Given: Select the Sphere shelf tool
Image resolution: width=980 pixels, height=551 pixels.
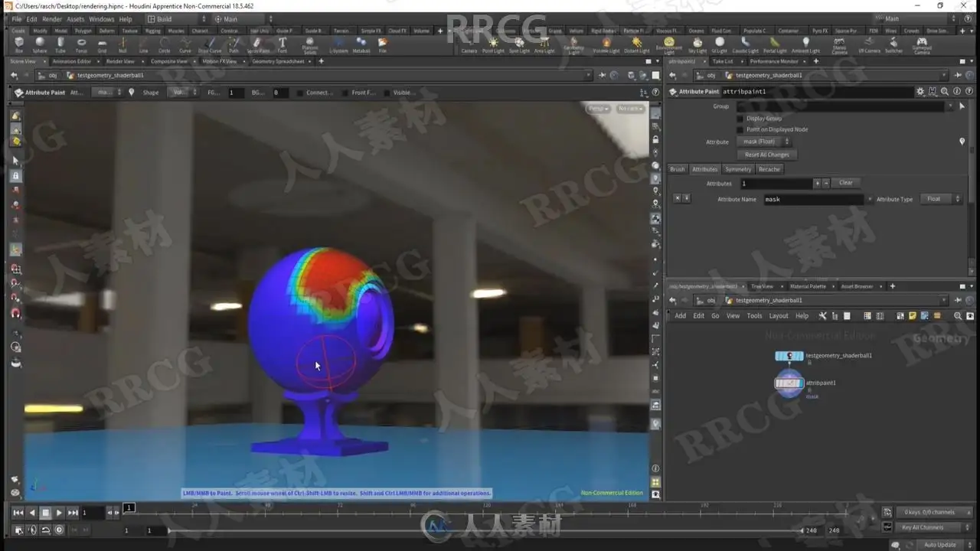Looking at the screenshot, I should (x=40, y=45).
